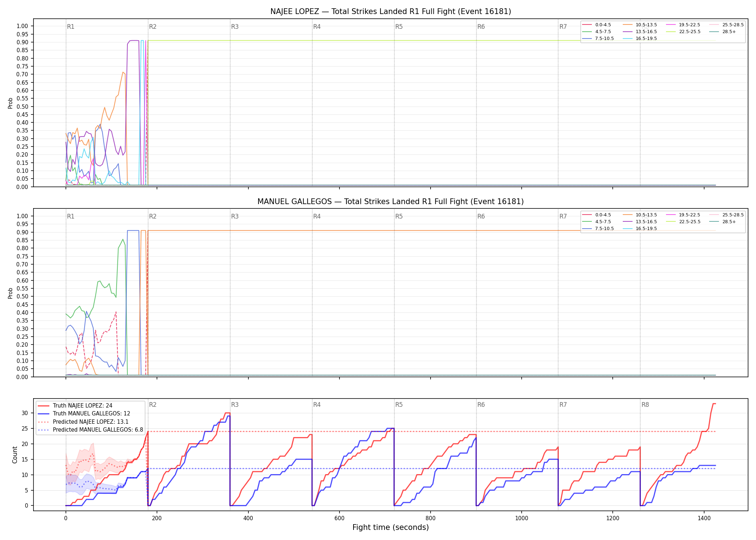Select '7.5-10.5' in the NAJEE LOPEZ legend
Image resolution: width=756 pixels, height=540 pixels.
pyautogui.click(x=598, y=39)
